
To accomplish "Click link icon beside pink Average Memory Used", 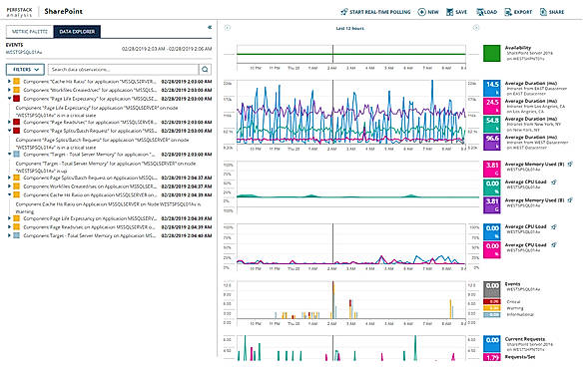I will tap(570, 164).
